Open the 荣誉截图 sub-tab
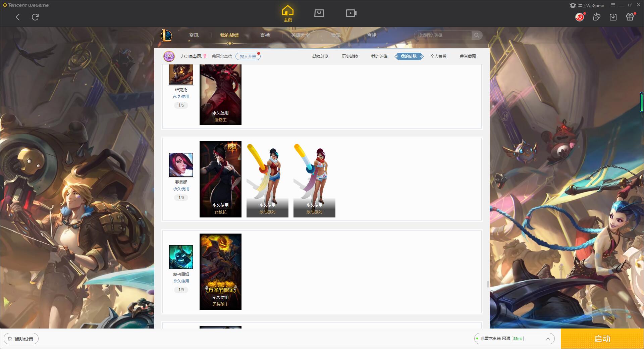 click(468, 56)
